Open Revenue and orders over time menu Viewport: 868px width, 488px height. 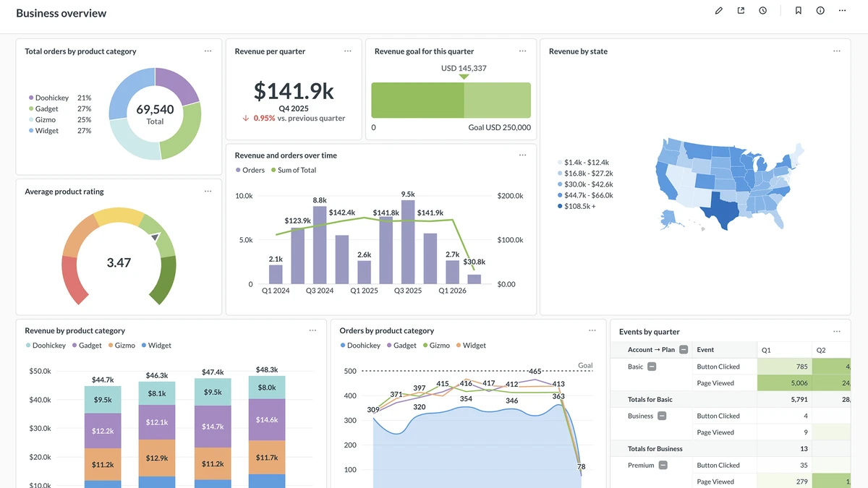point(523,155)
